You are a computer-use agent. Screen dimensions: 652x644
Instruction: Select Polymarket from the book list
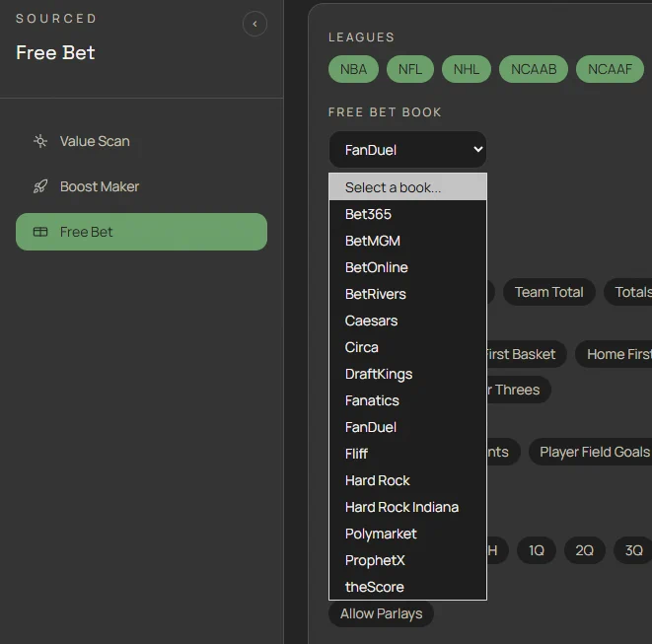407,534
